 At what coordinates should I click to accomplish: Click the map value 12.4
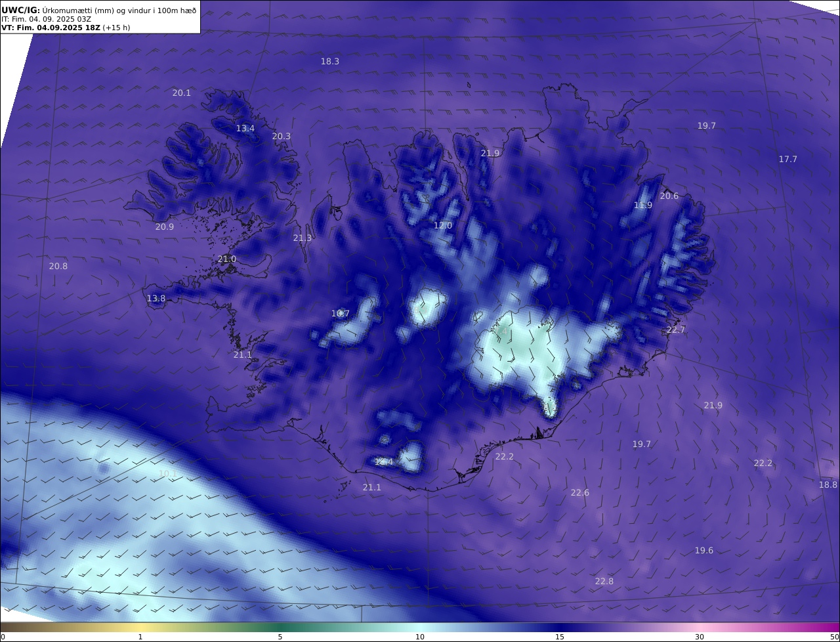[x=384, y=461]
